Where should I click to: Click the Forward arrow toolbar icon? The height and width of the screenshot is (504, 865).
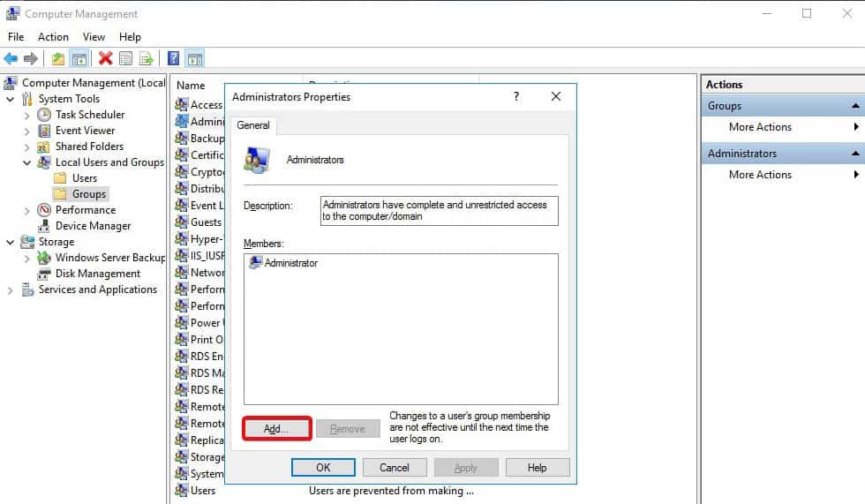(x=31, y=58)
